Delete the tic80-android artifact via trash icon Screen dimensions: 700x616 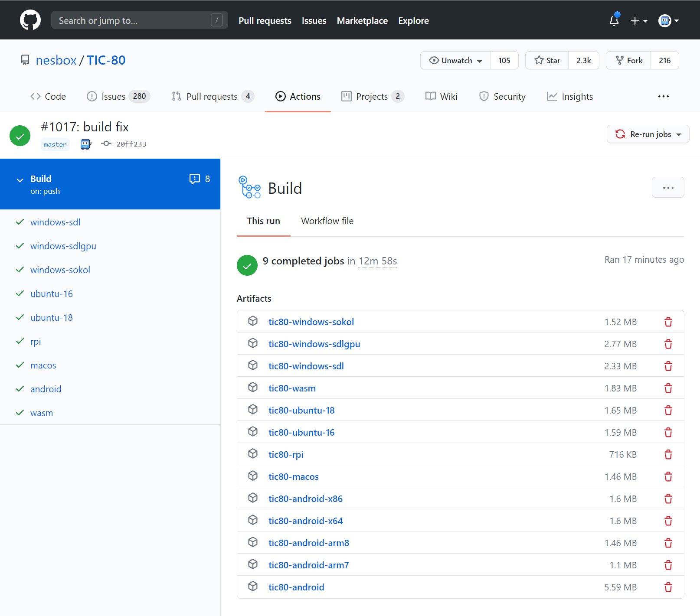pyautogui.click(x=668, y=587)
